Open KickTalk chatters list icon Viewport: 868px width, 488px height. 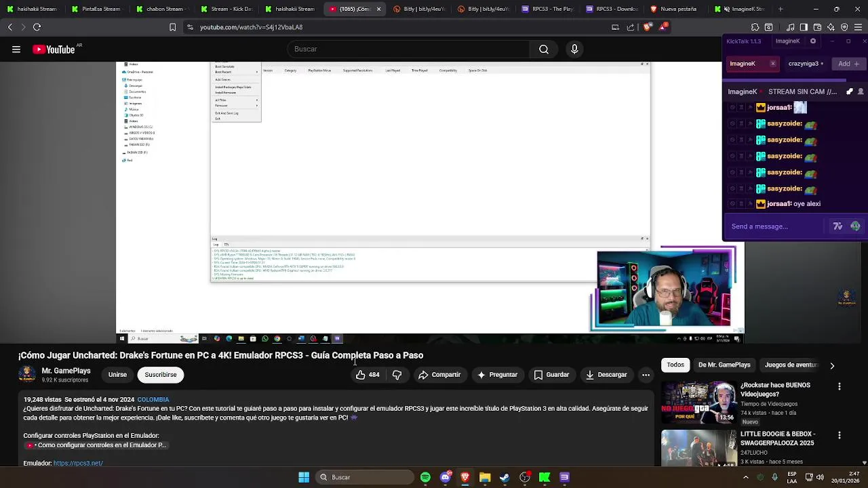(x=861, y=91)
